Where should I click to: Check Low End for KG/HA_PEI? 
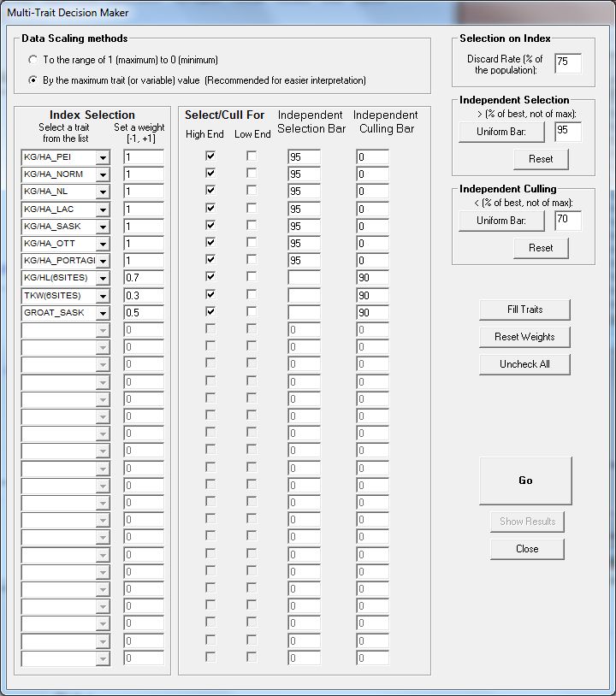pyautogui.click(x=252, y=156)
